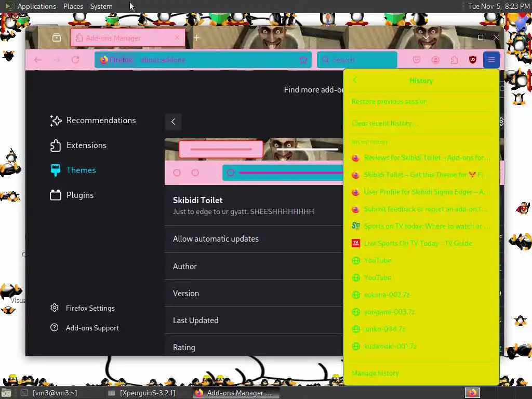
Task: Click the Skibidi Toilet theme title
Action: point(198,200)
